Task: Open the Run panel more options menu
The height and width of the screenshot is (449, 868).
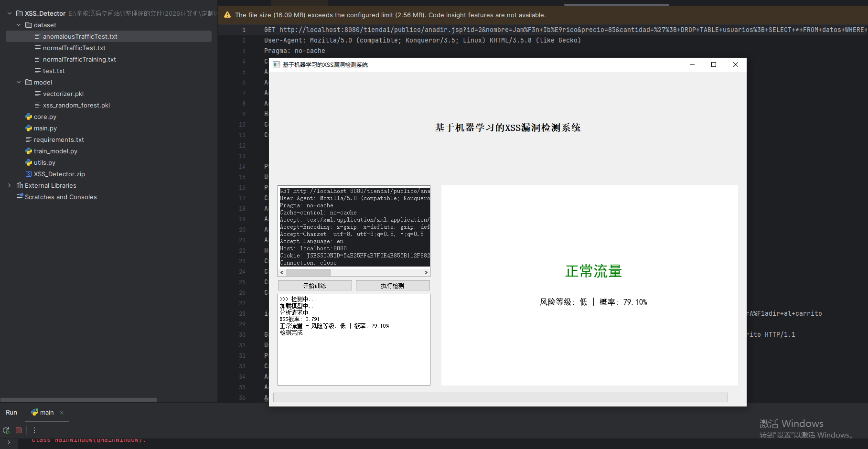Action: click(34, 430)
